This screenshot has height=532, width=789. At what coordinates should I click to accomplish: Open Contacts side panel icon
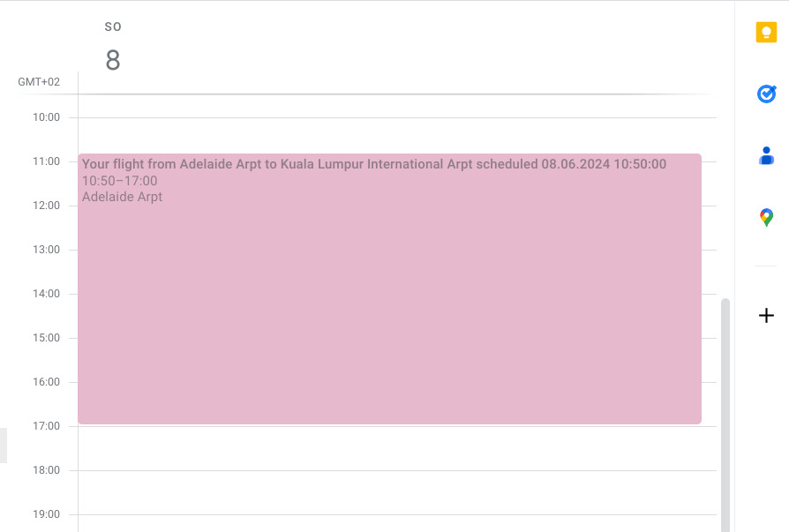(766, 156)
